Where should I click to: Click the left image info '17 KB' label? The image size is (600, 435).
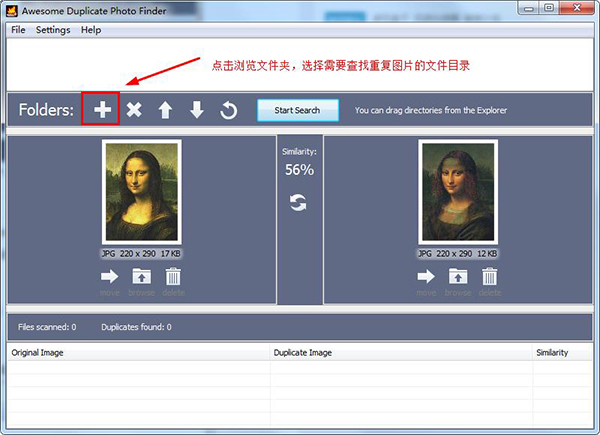pyautogui.click(x=170, y=254)
